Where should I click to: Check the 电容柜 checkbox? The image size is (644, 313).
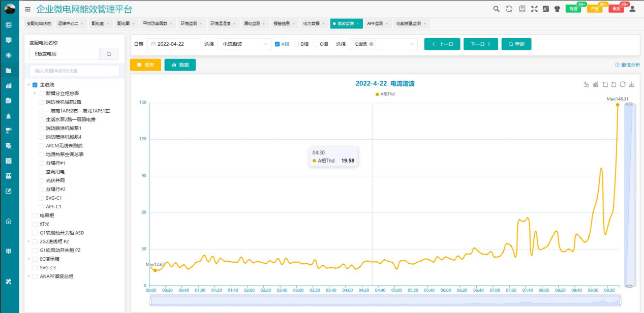35,215
